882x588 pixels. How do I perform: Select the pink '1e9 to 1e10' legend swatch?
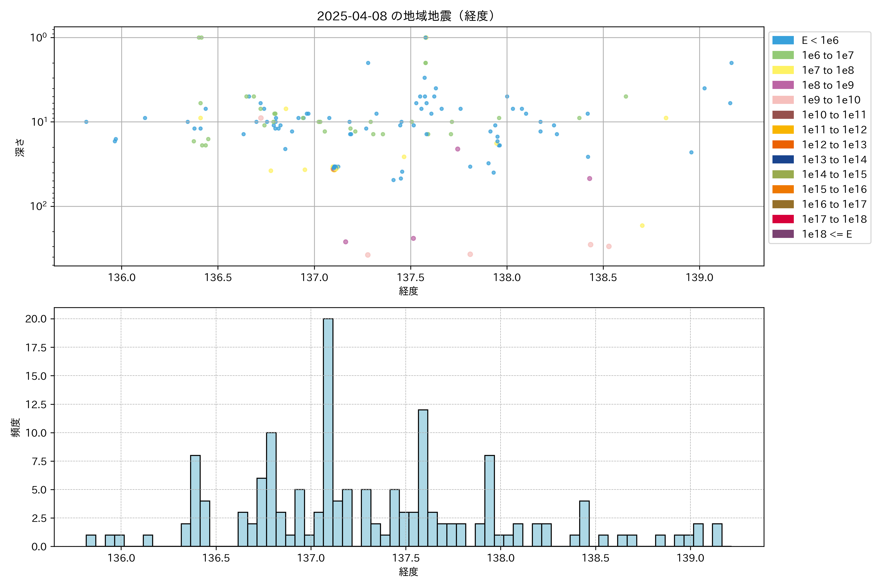783,100
